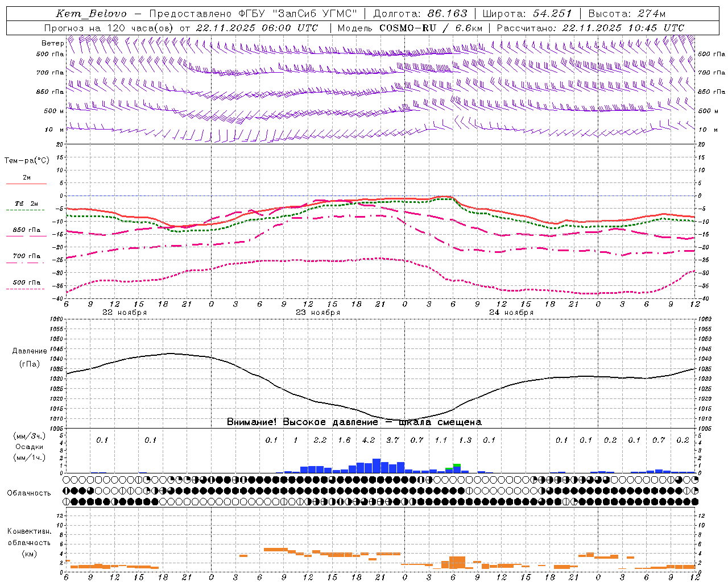The image size is (728, 582).
Task: Click the 1.1 precipitation value
Action: (x=441, y=440)
